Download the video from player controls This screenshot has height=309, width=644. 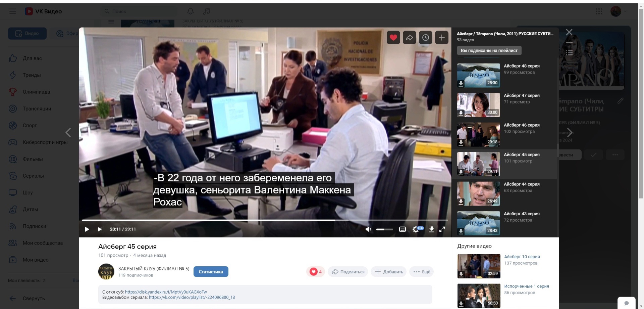coord(432,229)
